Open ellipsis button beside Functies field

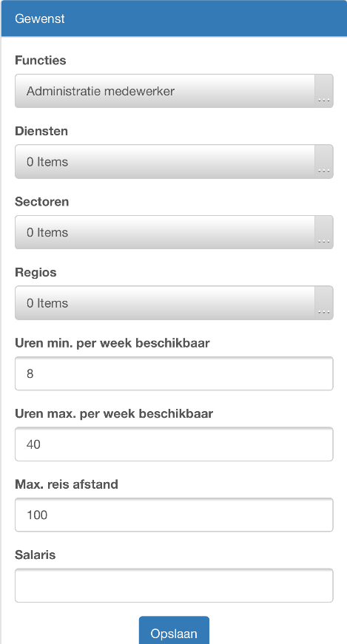click(x=324, y=91)
